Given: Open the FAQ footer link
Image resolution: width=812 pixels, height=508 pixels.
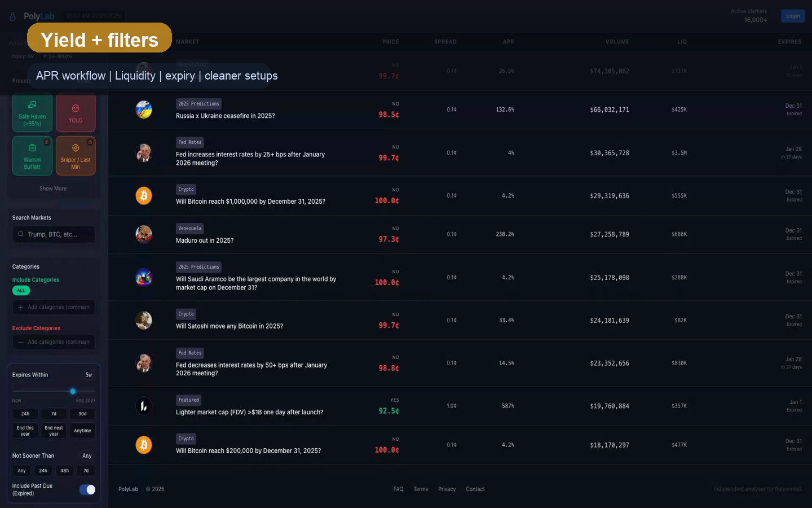Looking at the screenshot, I should 398,489.
